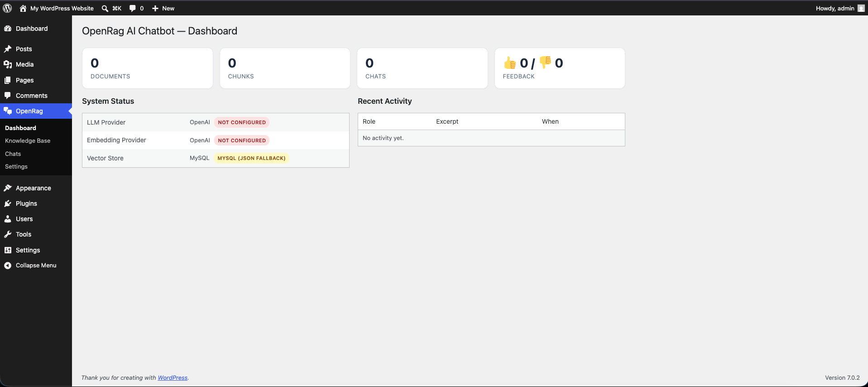Screen dimensions: 868x387
Task: Open the Comments menu label
Action: pyautogui.click(x=32, y=96)
